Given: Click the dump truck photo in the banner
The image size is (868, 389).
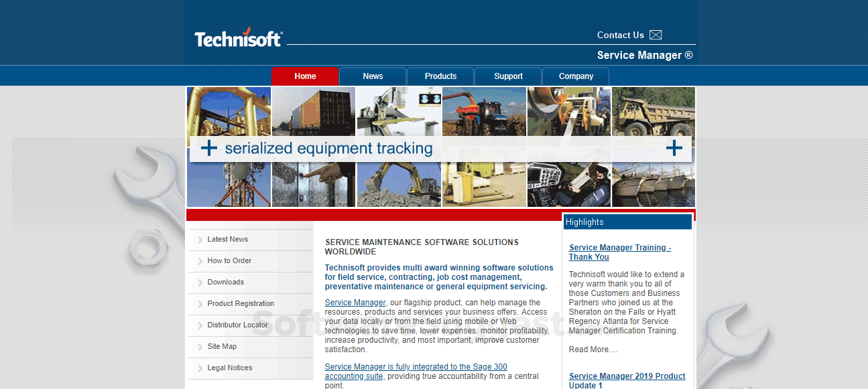Looking at the screenshot, I should pos(653,111).
